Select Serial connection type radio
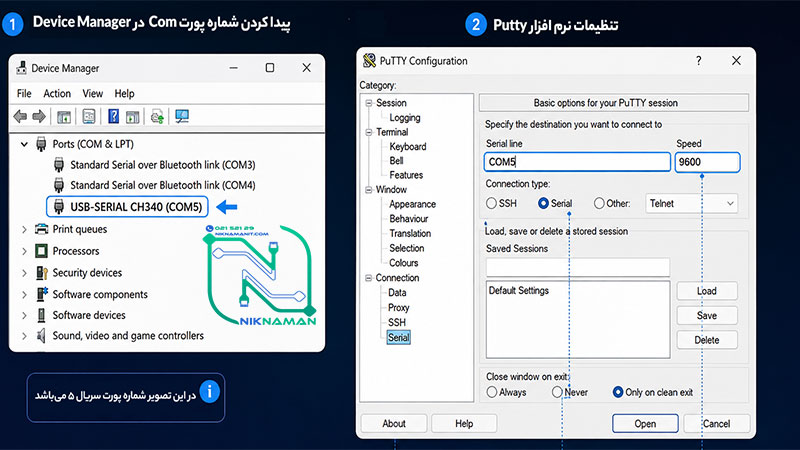The image size is (800, 450). [x=543, y=204]
